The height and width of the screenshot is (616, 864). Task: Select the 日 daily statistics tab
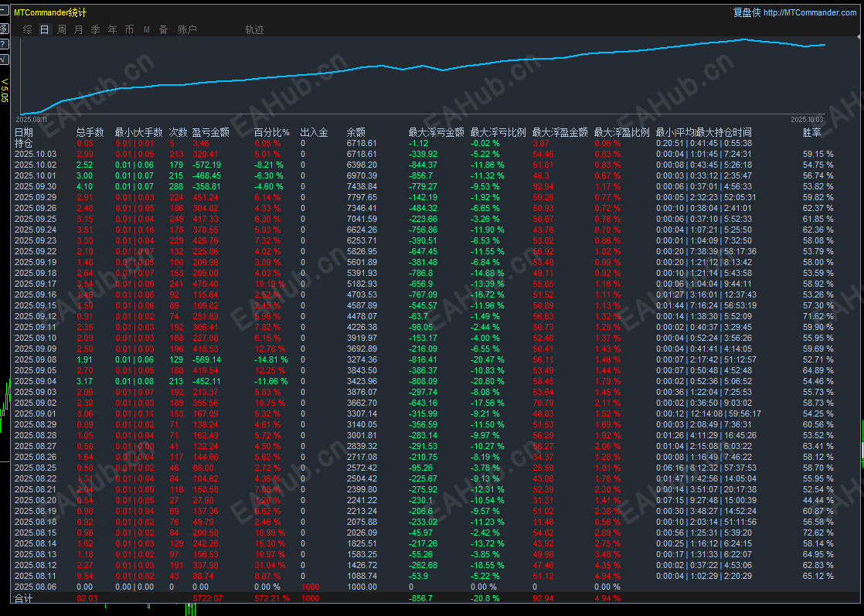click(x=44, y=29)
